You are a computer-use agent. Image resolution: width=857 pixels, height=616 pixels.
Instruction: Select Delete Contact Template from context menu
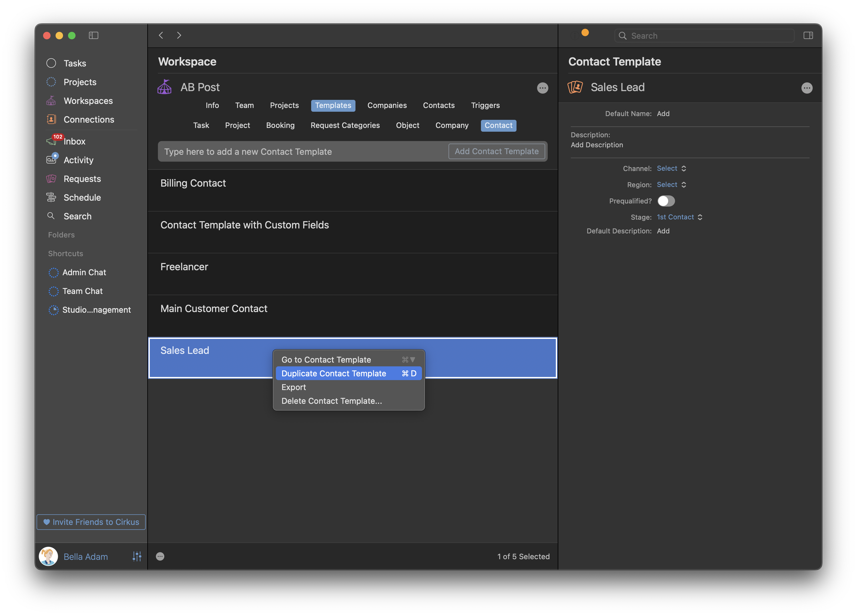(x=331, y=401)
